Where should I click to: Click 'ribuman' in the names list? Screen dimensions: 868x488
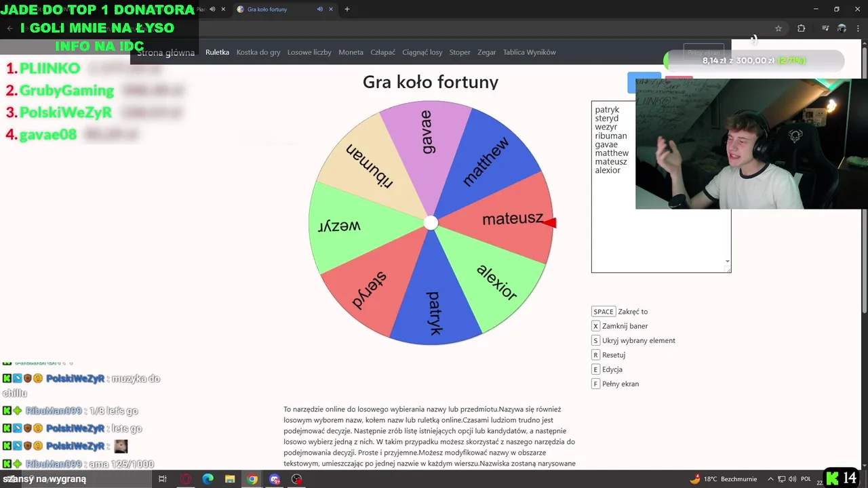[x=611, y=136]
